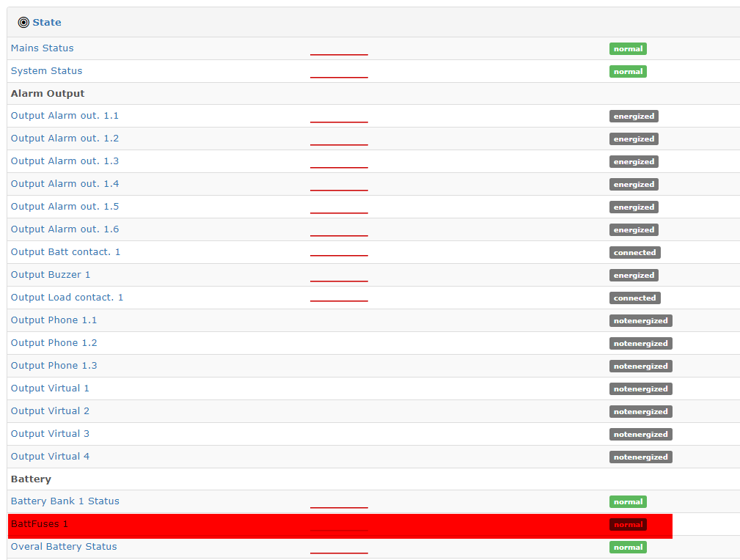This screenshot has width=740, height=560.
Task: Open Mains Status link
Action: point(42,48)
